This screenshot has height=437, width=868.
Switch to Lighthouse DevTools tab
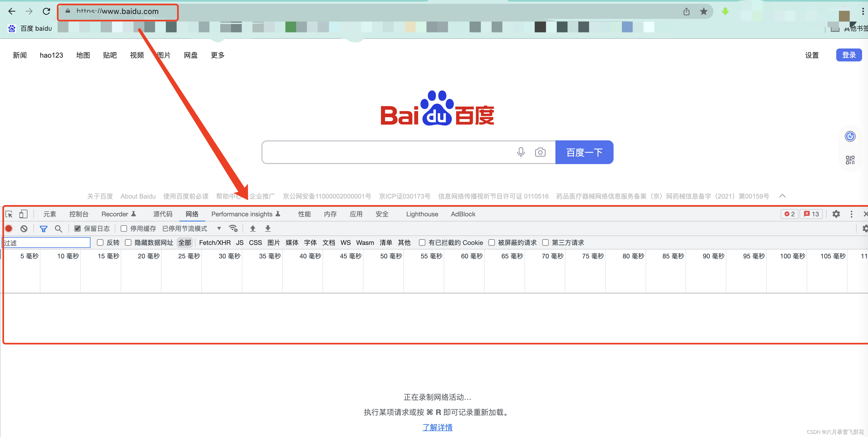point(422,214)
